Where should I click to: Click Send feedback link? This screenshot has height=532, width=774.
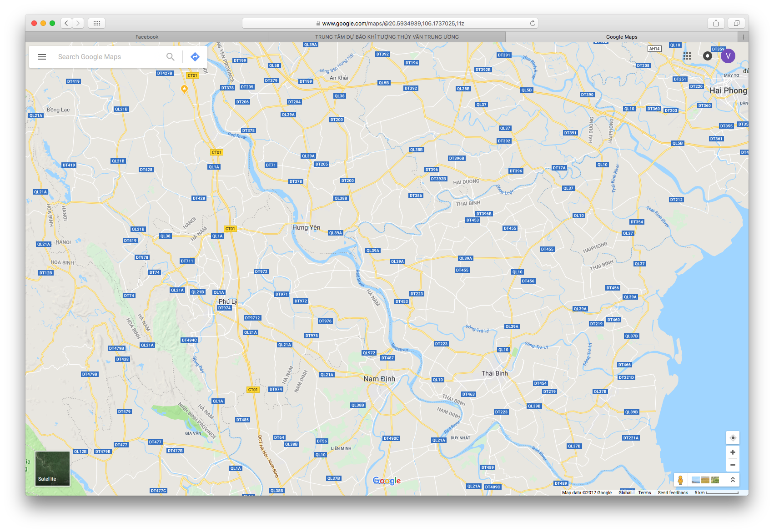(x=673, y=492)
